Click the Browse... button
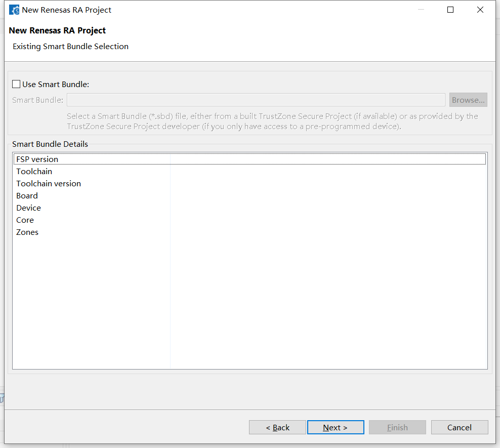This screenshot has height=448, width=500. 468,100
